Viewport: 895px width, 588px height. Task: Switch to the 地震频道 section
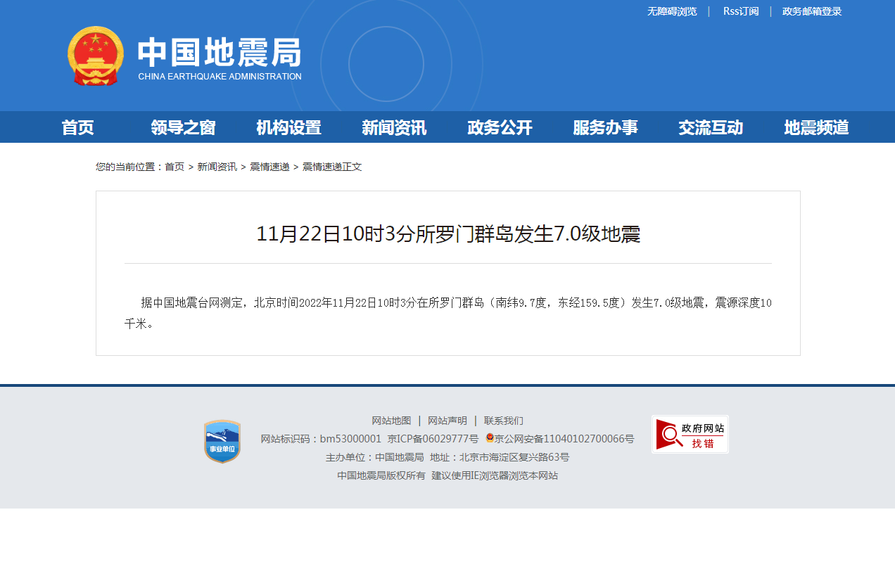click(x=816, y=127)
